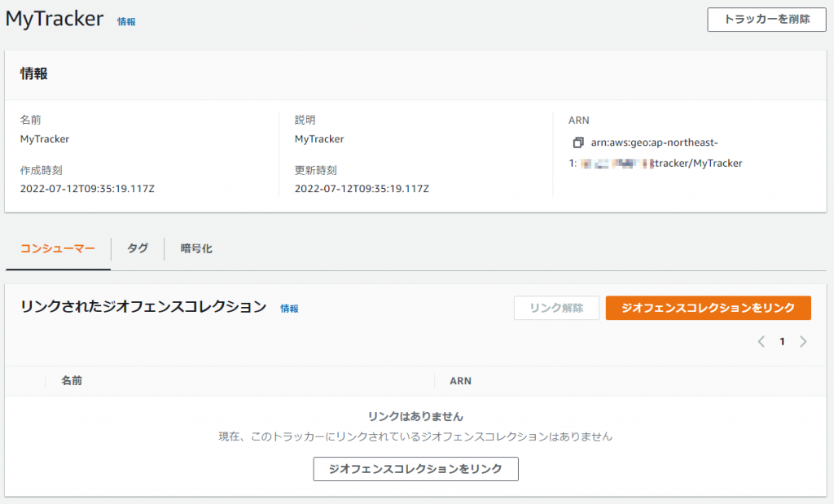Click the MyTracker value under 説明
834x504 pixels.
coord(319,139)
